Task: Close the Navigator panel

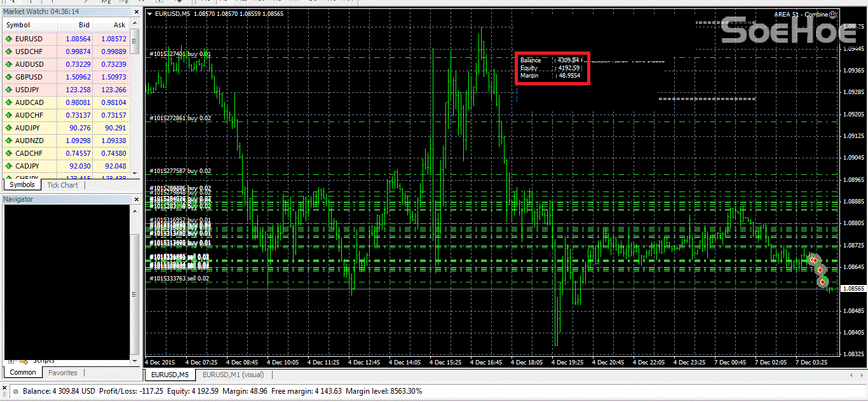Action: (x=135, y=199)
